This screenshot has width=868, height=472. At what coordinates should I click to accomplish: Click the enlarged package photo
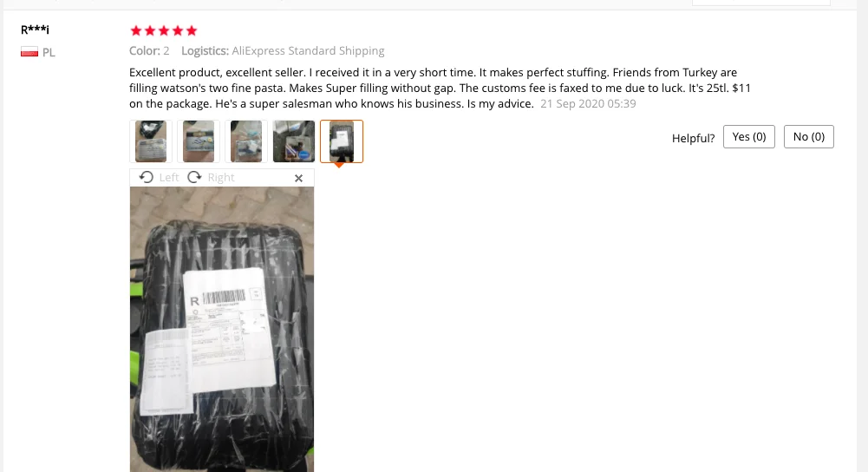click(x=222, y=329)
